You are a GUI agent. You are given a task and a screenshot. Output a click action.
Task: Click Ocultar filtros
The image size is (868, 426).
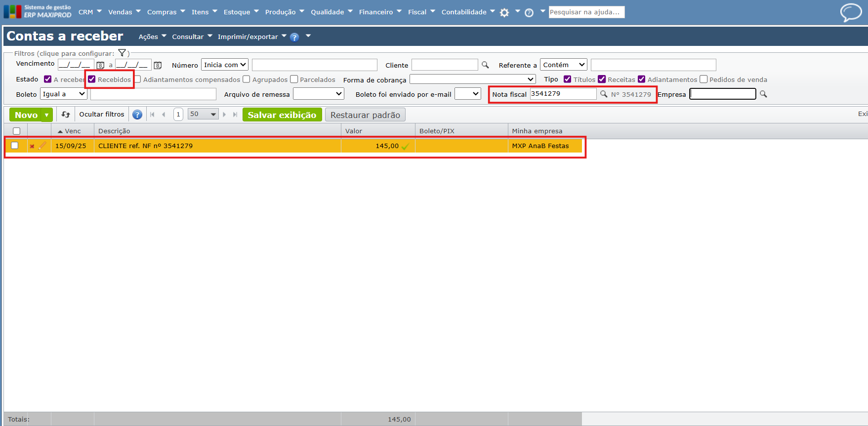(102, 115)
